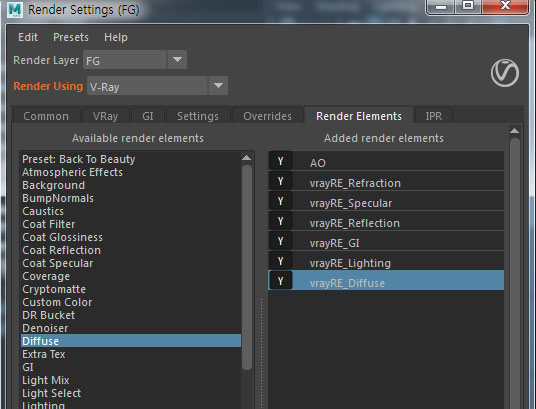This screenshot has height=409, width=536.
Task: Open the Presets menu
Action: coord(71,37)
